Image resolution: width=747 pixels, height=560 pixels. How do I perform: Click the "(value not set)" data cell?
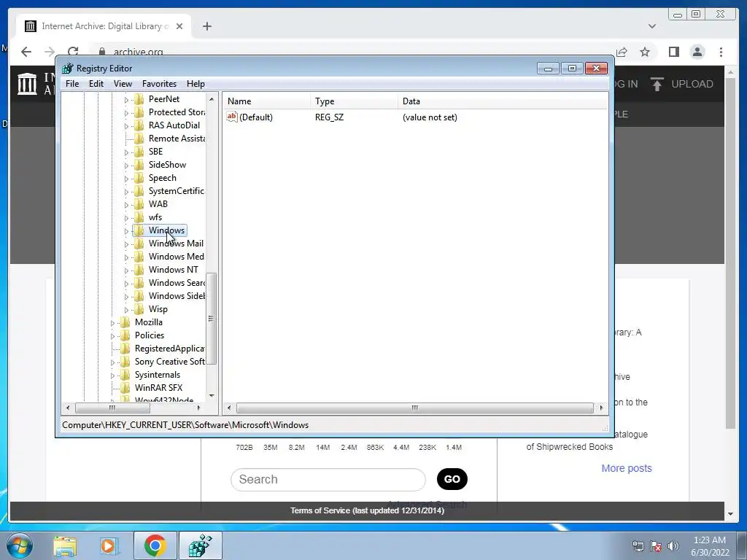point(430,117)
